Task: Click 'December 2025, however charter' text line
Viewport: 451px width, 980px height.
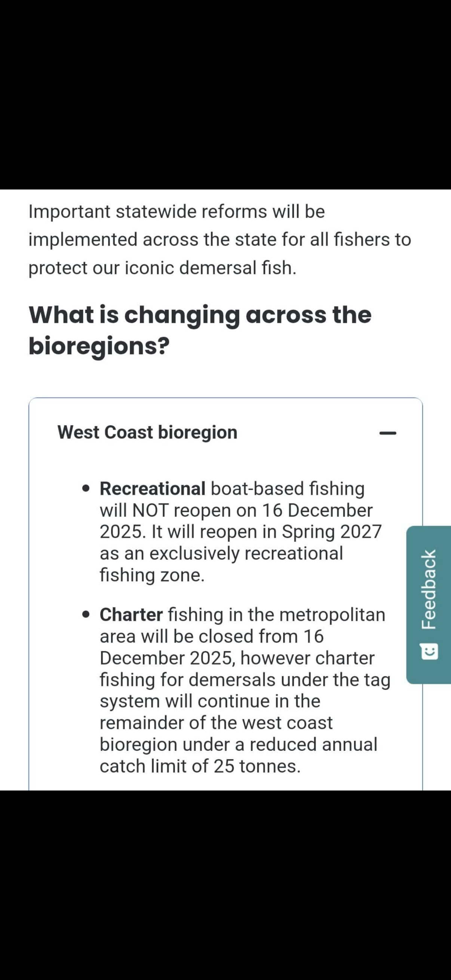Action: click(x=237, y=658)
